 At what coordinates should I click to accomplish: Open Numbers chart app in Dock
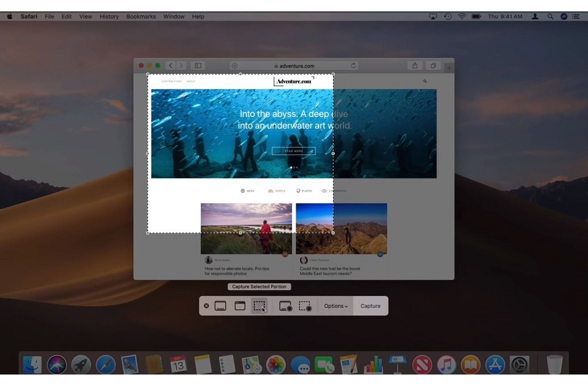click(373, 364)
